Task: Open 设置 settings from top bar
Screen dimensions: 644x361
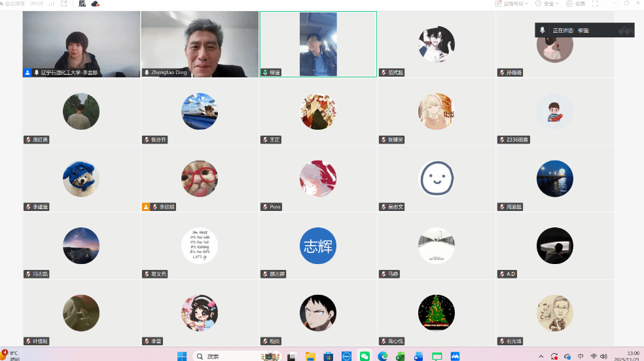Action: pyautogui.click(x=576, y=3)
